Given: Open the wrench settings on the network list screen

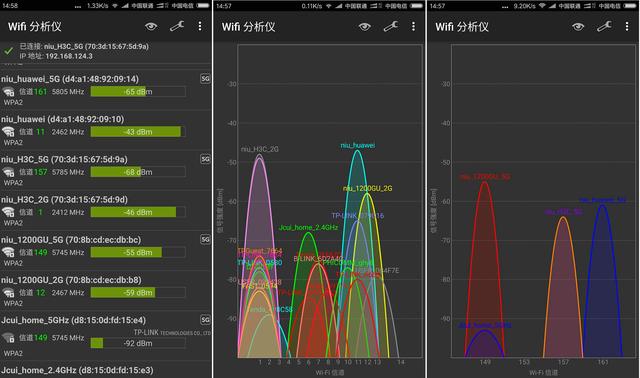Looking at the screenshot, I should (177, 27).
